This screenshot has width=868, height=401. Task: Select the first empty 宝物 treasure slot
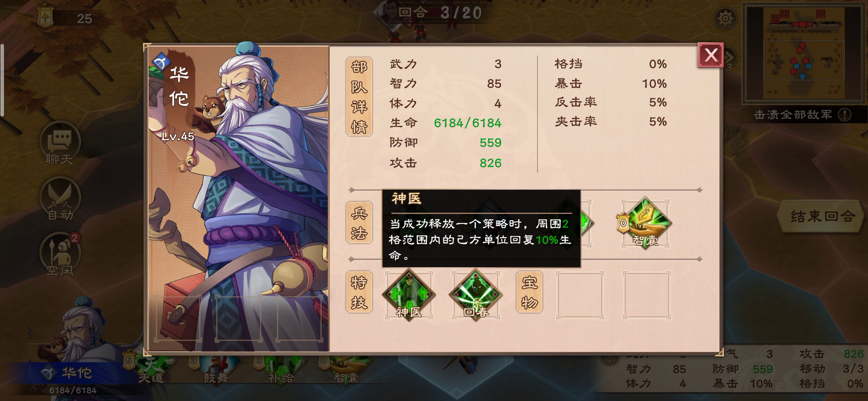(x=580, y=295)
